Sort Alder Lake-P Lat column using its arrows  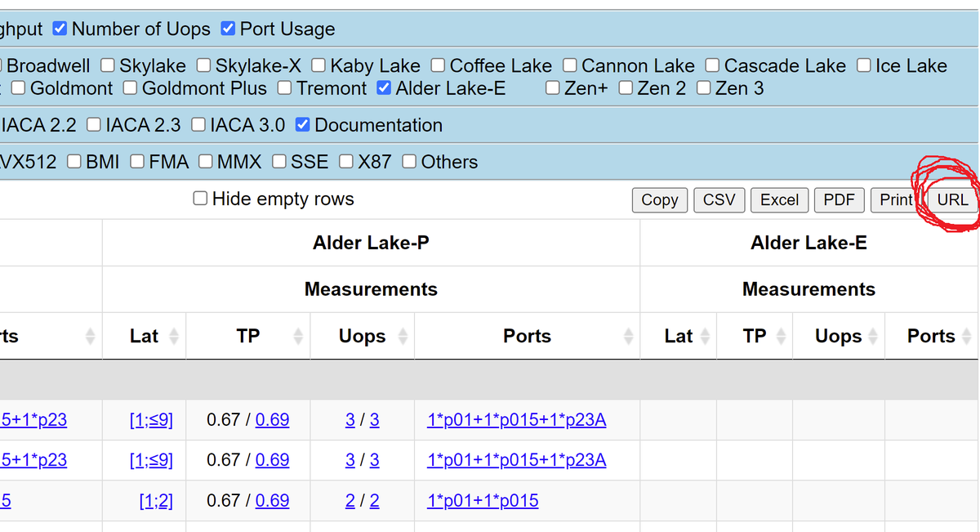tap(173, 336)
